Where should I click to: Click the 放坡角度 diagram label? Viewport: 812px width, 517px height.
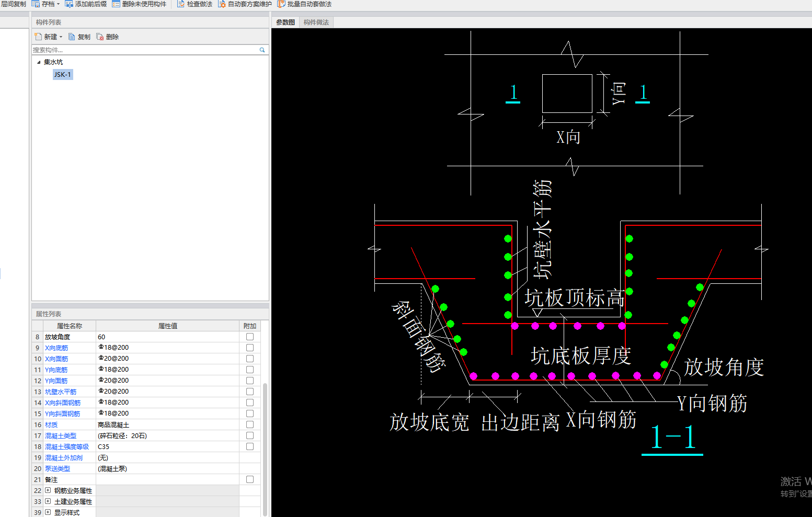point(724,367)
